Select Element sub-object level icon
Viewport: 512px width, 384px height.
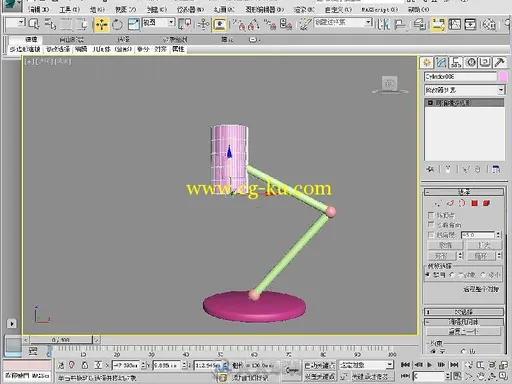tap(487, 203)
